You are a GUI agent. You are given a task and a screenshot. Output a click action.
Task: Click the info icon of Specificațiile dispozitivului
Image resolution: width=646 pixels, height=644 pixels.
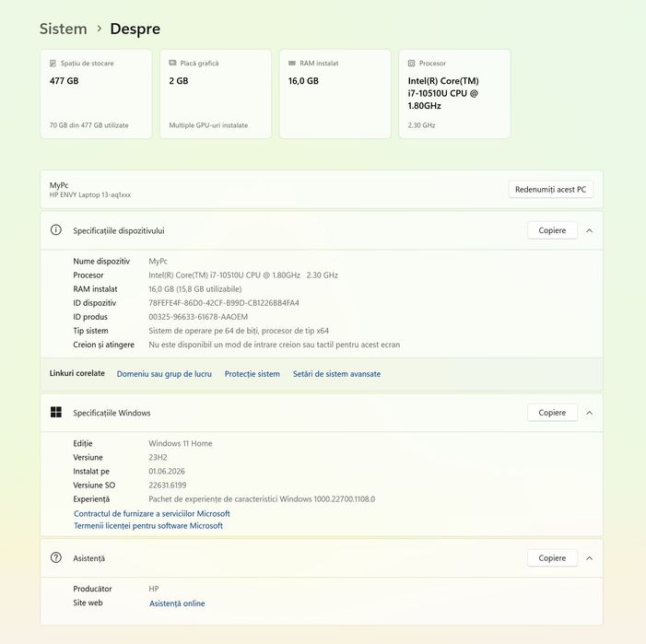pyautogui.click(x=56, y=229)
